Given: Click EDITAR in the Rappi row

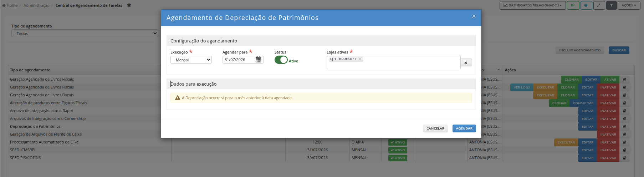Looking at the screenshot, I should pos(588,111).
